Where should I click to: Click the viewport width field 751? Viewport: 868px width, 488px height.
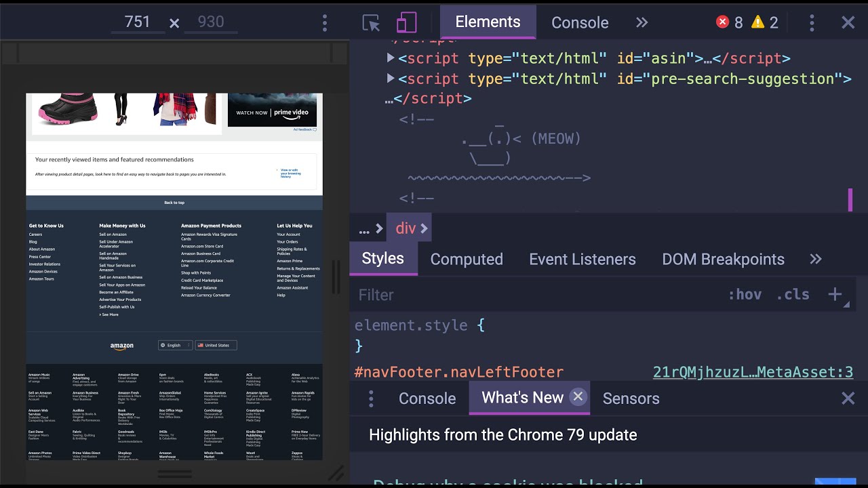tap(138, 22)
